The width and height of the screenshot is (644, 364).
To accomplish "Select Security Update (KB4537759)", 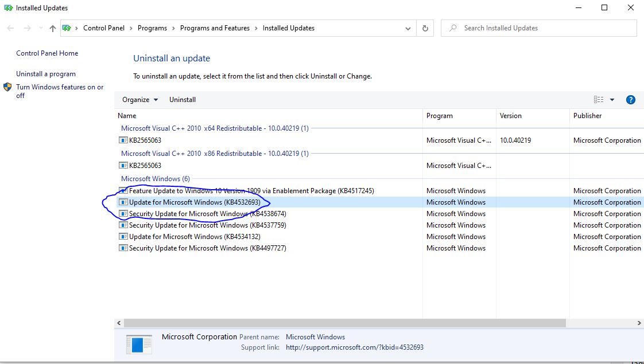I will pyautogui.click(x=207, y=225).
